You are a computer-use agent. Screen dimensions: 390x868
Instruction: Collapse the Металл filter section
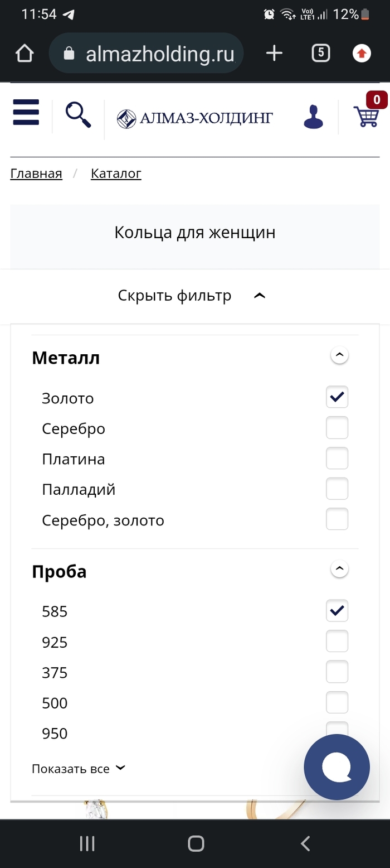339,355
